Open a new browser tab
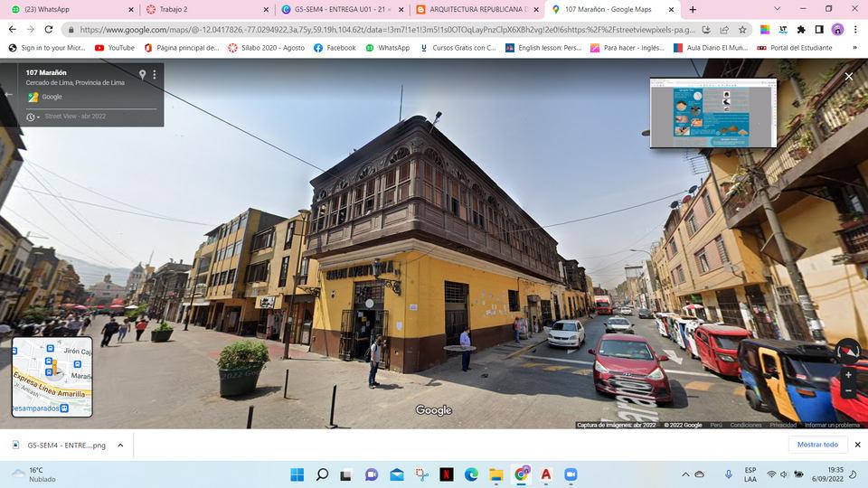 pos(693,9)
